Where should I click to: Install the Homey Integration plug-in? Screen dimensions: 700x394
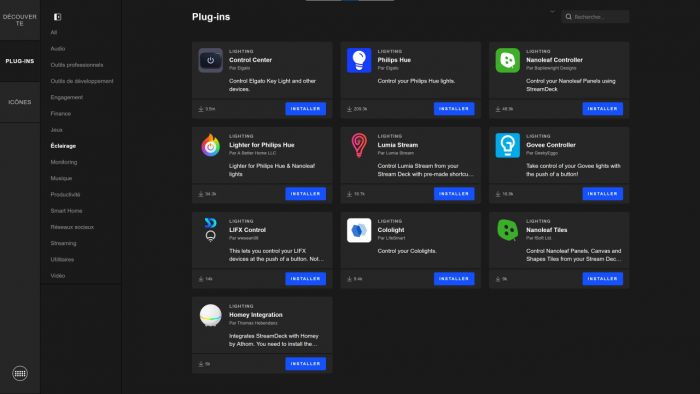[305, 364]
